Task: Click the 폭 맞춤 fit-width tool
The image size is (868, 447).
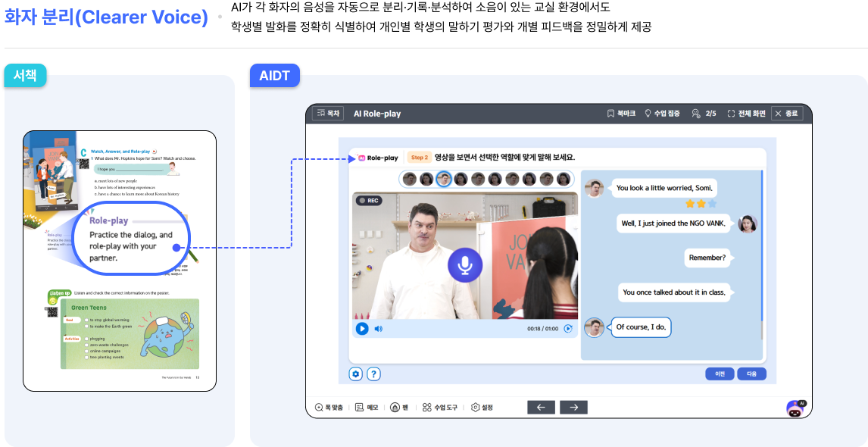Action: tap(329, 407)
